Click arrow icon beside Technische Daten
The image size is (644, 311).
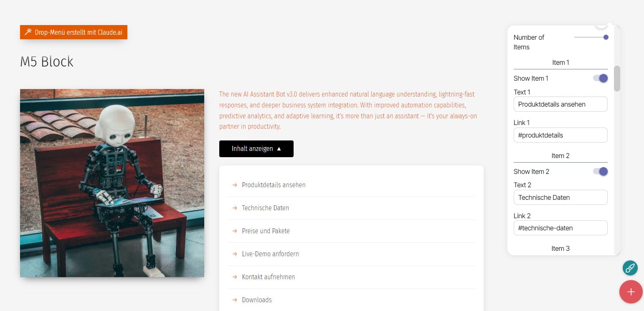[x=235, y=208]
